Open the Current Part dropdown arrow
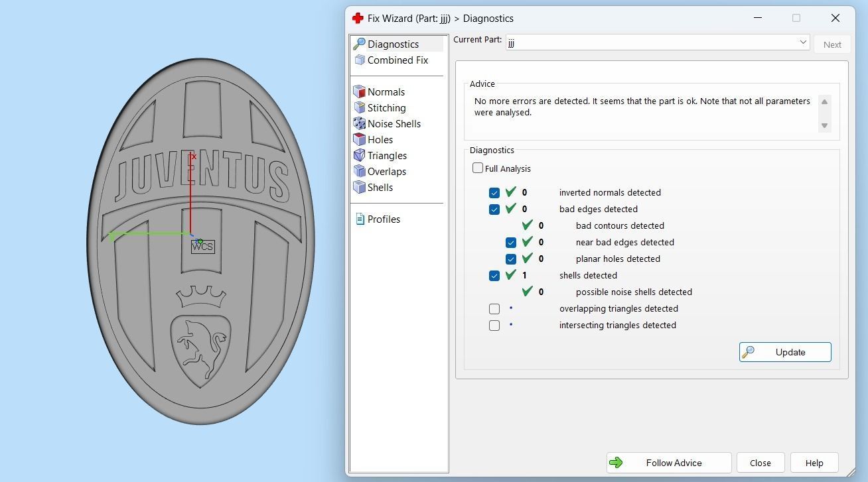868x482 pixels. tap(802, 42)
